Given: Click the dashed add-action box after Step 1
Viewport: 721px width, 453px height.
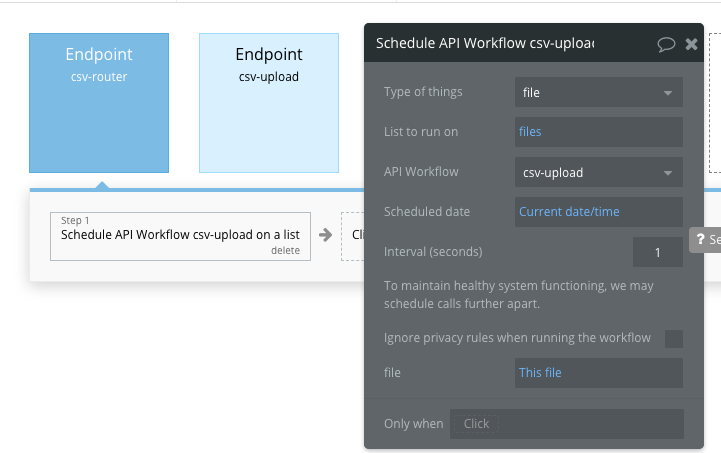Looking at the screenshot, I should [x=352, y=236].
